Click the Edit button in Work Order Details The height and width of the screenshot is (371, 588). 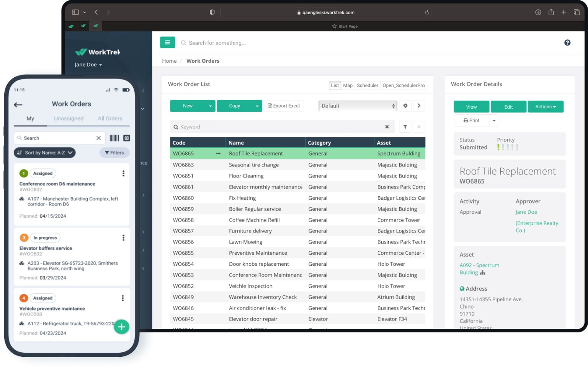tap(508, 106)
